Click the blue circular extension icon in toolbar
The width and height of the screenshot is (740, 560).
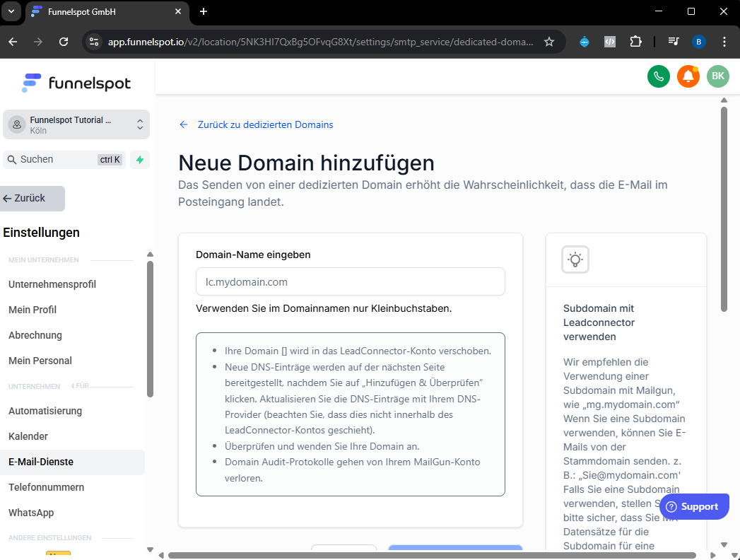point(585,42)
